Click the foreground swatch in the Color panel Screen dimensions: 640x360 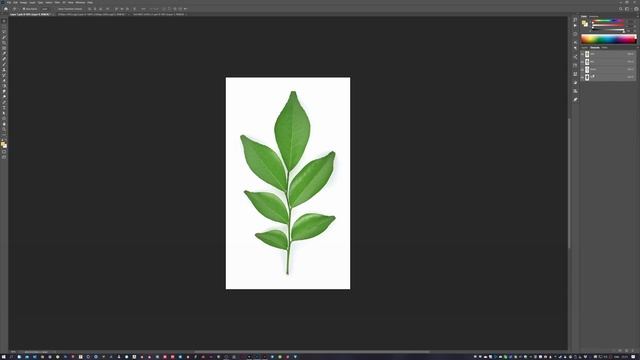click(584, 22)
